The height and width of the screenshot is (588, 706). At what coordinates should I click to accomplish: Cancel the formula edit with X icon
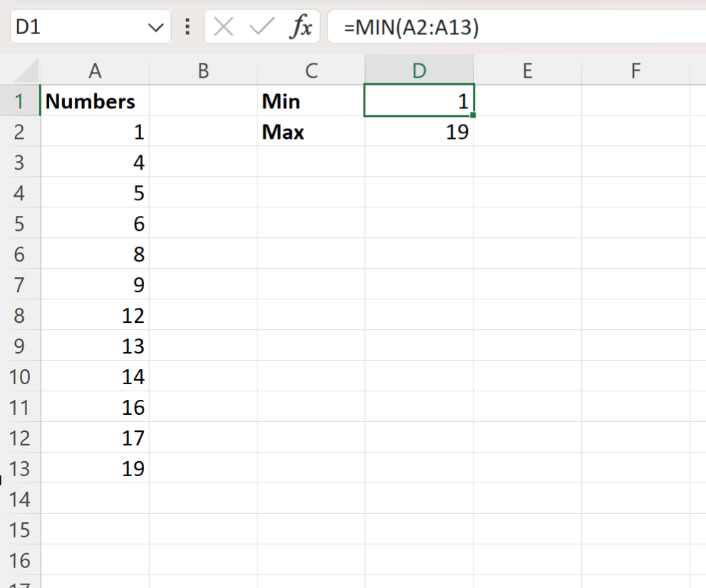[x=223, y=27]
